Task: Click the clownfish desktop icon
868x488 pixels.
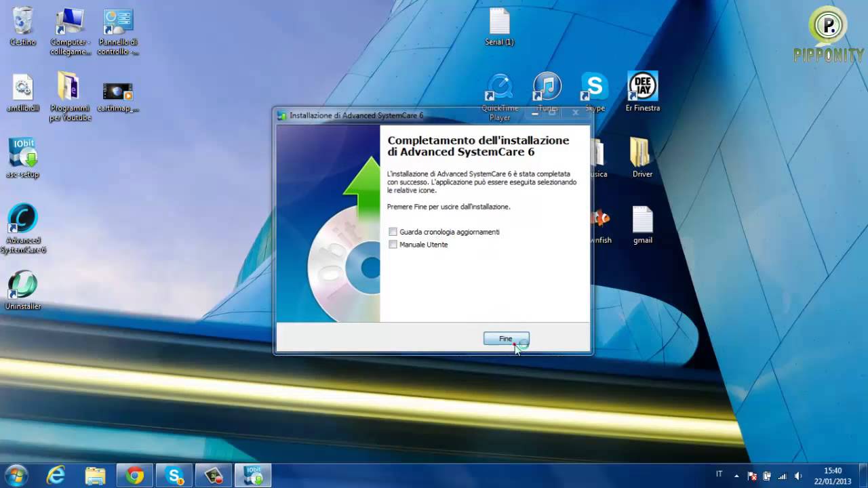Action: pos(600,225)
